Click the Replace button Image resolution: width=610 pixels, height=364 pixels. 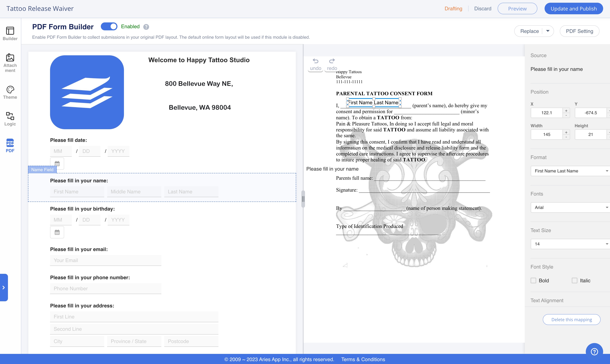coord(530,31)
